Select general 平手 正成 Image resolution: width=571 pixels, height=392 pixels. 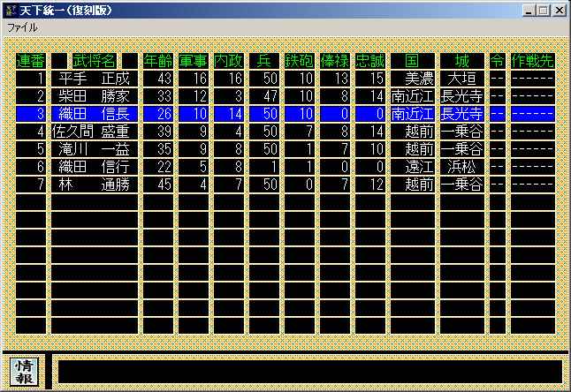(95, 79)
